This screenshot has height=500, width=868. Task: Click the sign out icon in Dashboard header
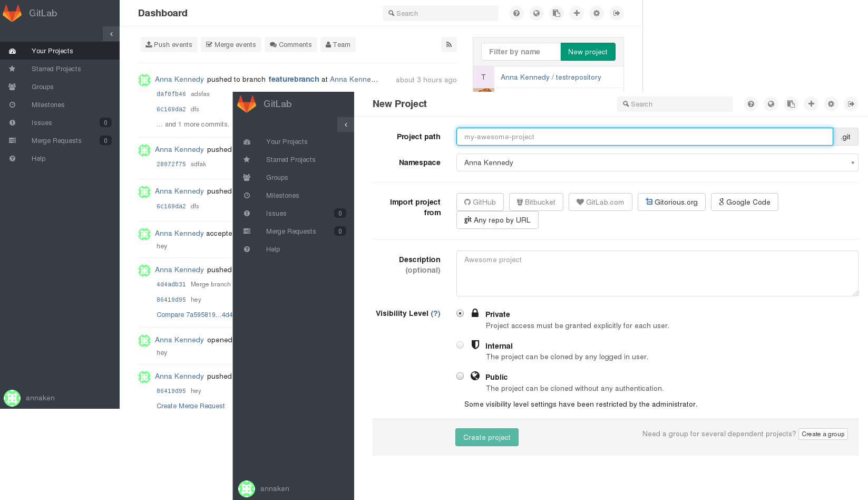(x=617, y=13)
